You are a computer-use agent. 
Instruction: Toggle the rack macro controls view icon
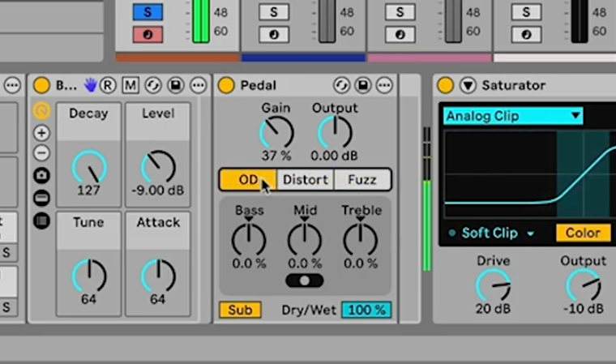[x=41, y=111]
